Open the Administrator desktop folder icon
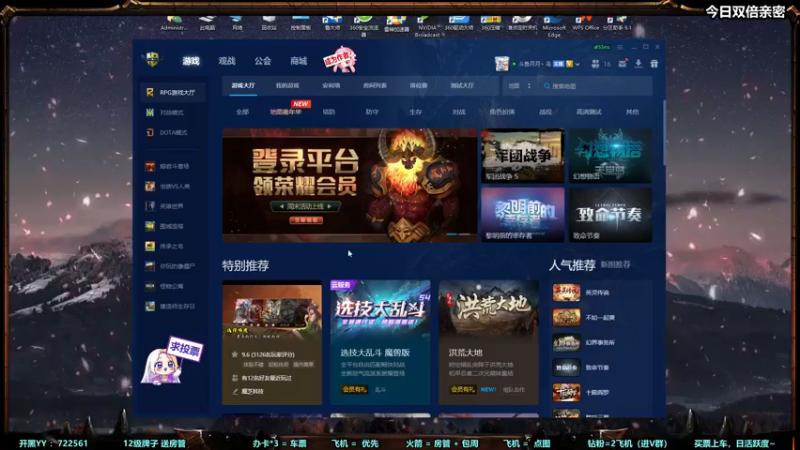The height and width of the screenshot is (450, 800). tap(173, 23)
